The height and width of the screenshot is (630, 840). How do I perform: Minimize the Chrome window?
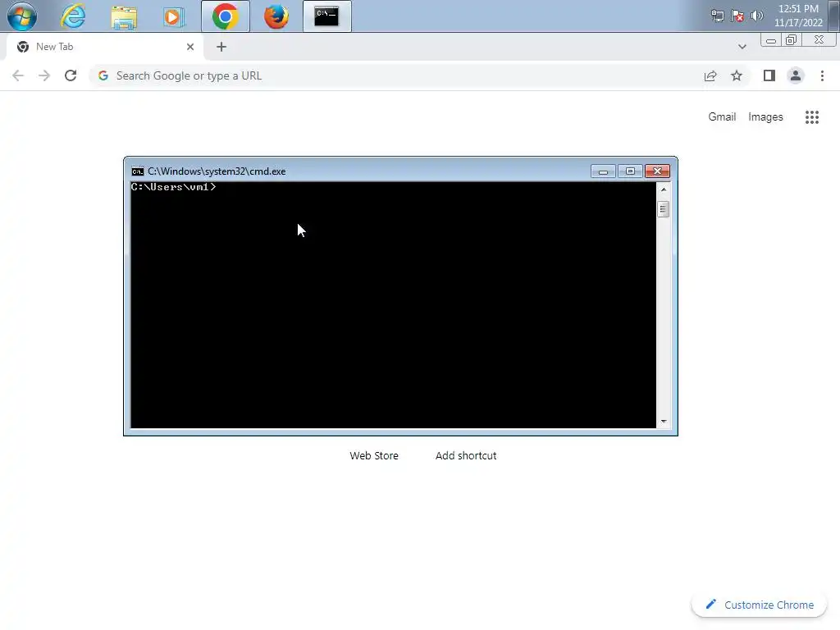tap(771, 40)
